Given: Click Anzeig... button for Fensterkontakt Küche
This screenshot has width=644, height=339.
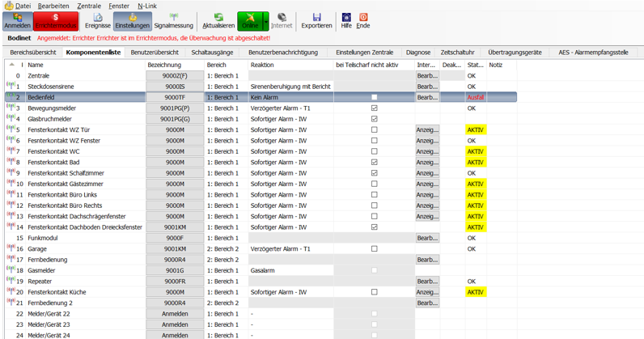Looking at the screenshot, I should [x=426, y=292].
